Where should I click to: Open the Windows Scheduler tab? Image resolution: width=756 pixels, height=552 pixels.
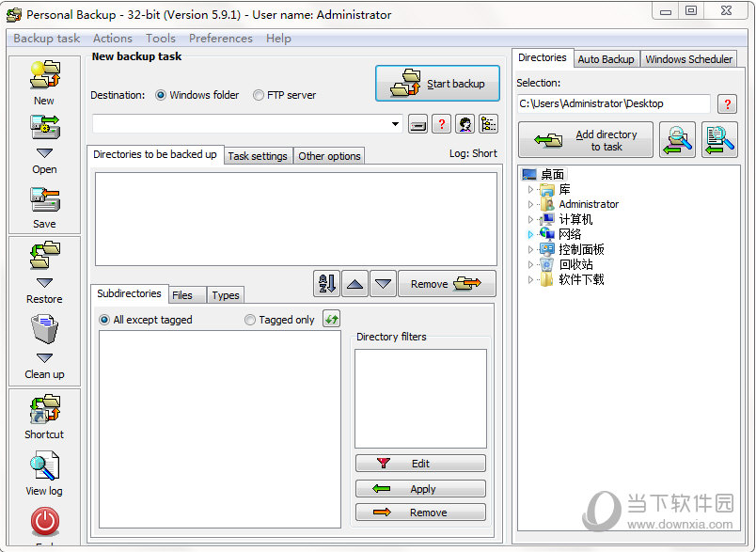688,59
